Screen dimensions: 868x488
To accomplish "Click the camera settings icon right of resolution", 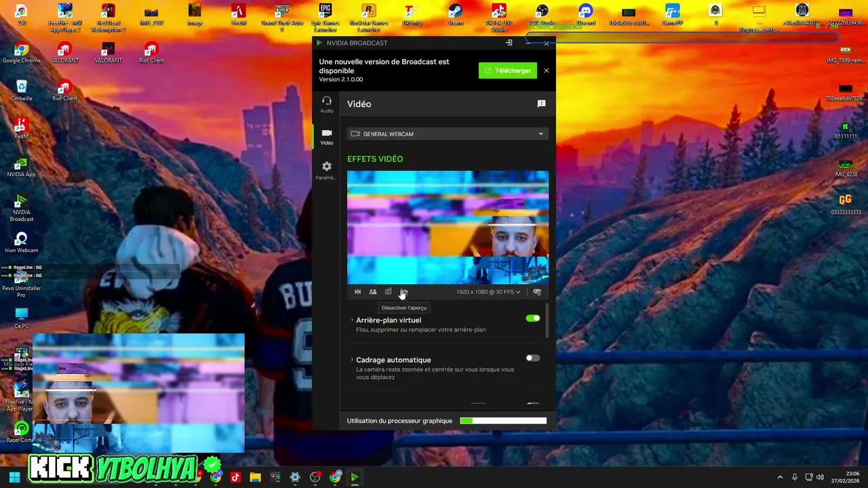I will point(537,292).
